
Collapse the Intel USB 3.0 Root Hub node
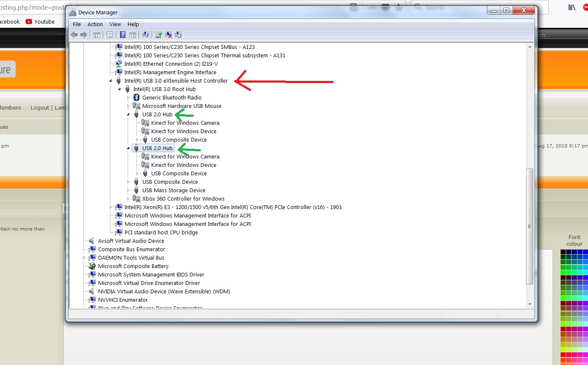[120, 89]
